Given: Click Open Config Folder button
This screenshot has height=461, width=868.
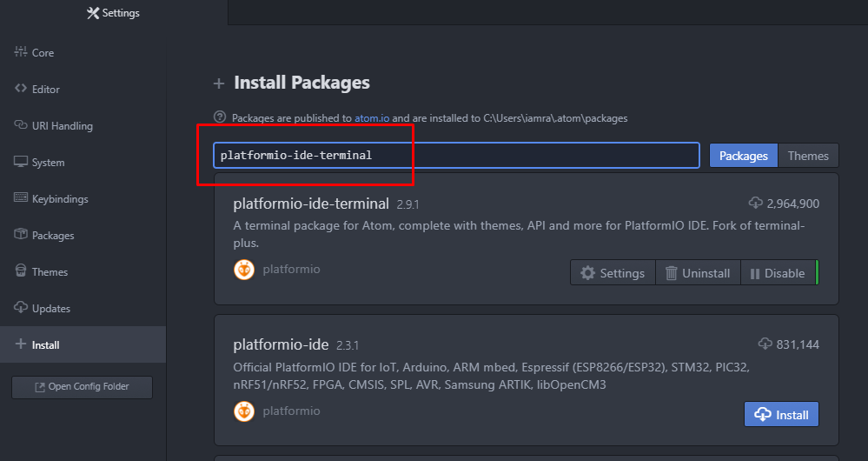Looking at the screenshot, I should pyautogui.click(x=82, y=387).
